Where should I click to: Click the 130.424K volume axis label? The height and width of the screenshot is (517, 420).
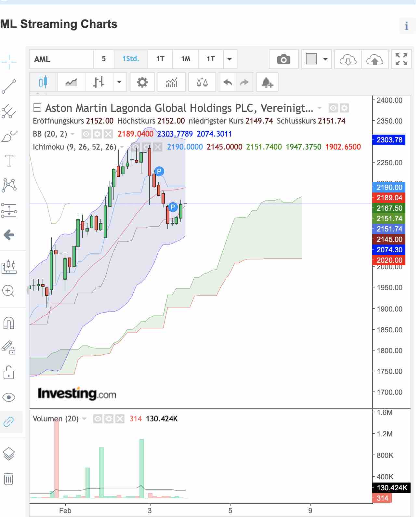pyautogui.click(x=391, y=488)
